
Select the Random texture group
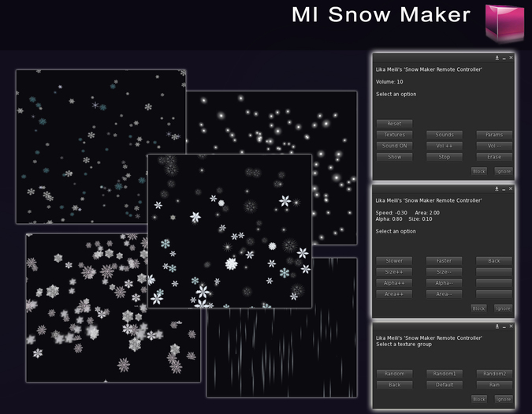click(394, 374)
